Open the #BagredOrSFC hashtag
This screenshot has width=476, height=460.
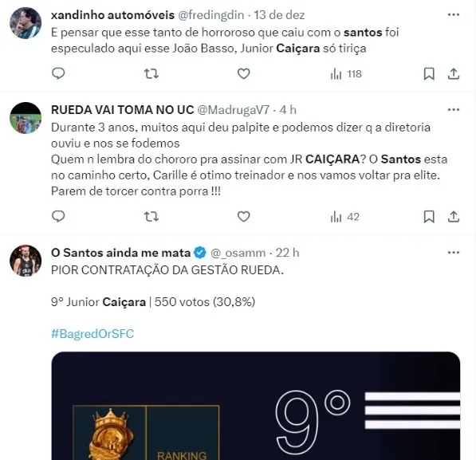(92, 334)
